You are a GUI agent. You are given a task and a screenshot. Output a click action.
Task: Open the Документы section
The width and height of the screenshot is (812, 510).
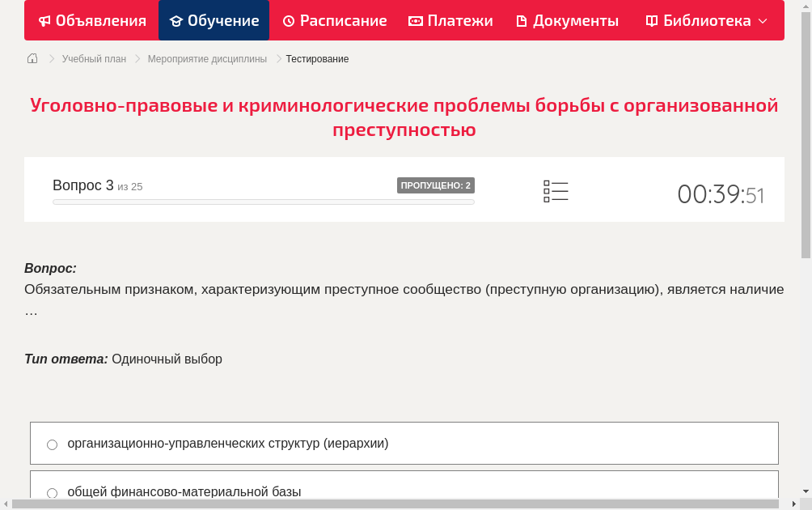pyautogui.click(x=566, y=20)
